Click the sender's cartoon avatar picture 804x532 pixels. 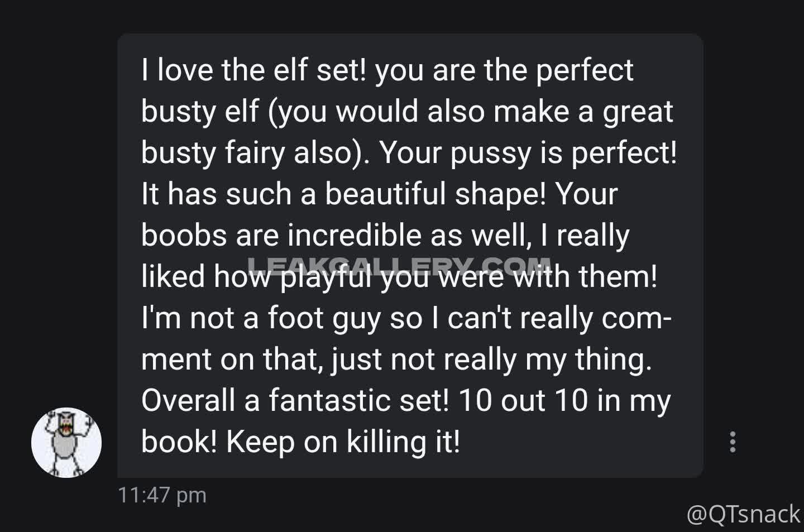tap(66, 442)
